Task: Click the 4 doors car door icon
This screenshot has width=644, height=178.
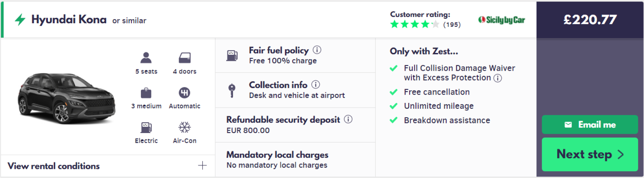Action: (x=184, y=58)
